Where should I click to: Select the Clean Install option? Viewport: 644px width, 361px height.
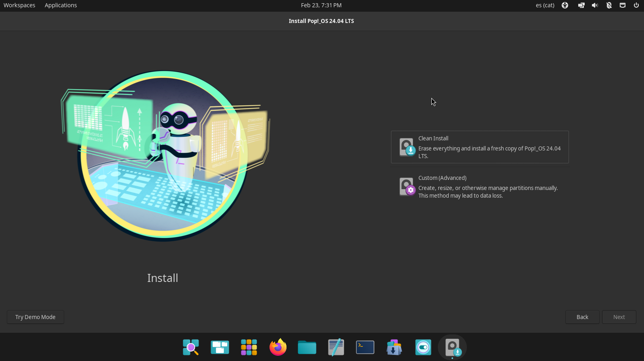pos(479,147)
